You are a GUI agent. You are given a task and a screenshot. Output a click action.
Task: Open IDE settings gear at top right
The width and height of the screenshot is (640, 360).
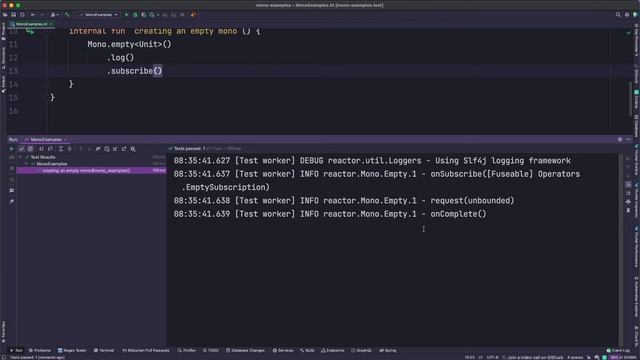[627, 15]
